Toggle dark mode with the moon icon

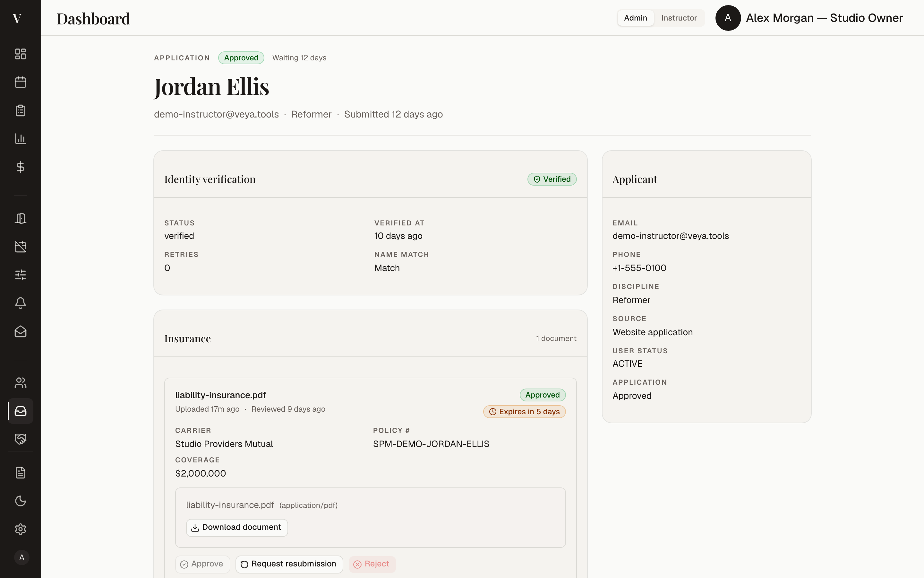21,501
